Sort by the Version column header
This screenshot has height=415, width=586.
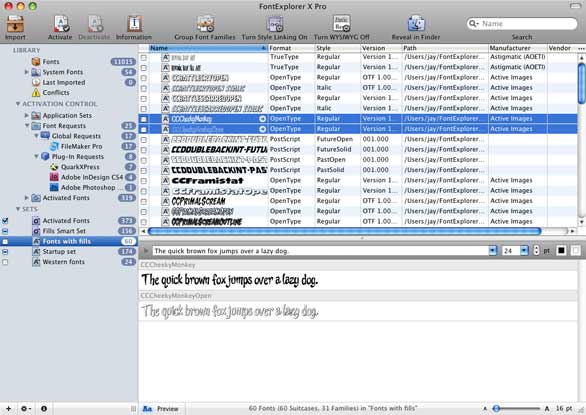[x=381, y=48]
